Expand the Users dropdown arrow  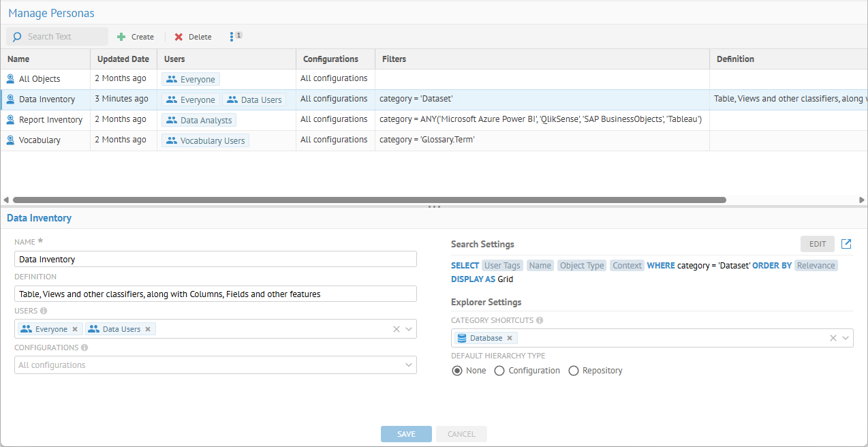point(409,329)
